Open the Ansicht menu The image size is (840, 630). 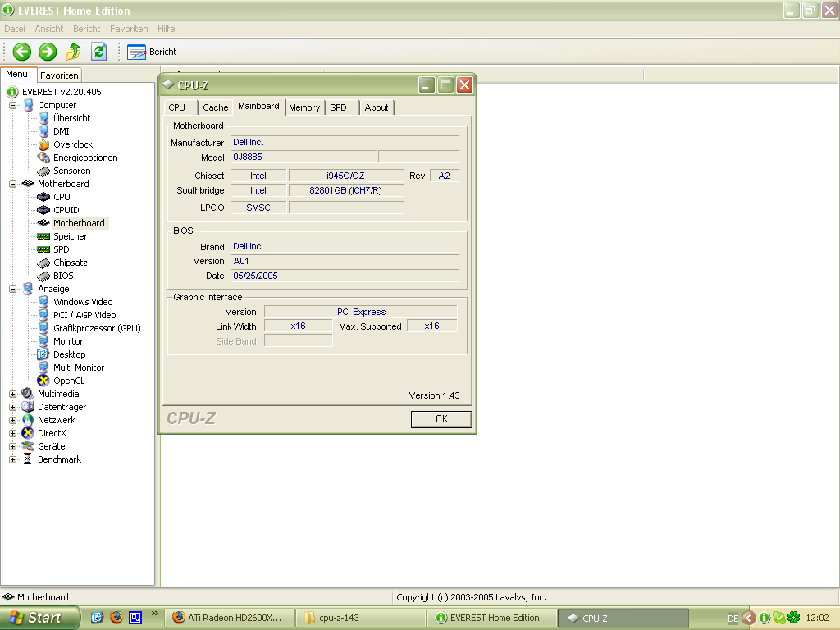(49, 29)
